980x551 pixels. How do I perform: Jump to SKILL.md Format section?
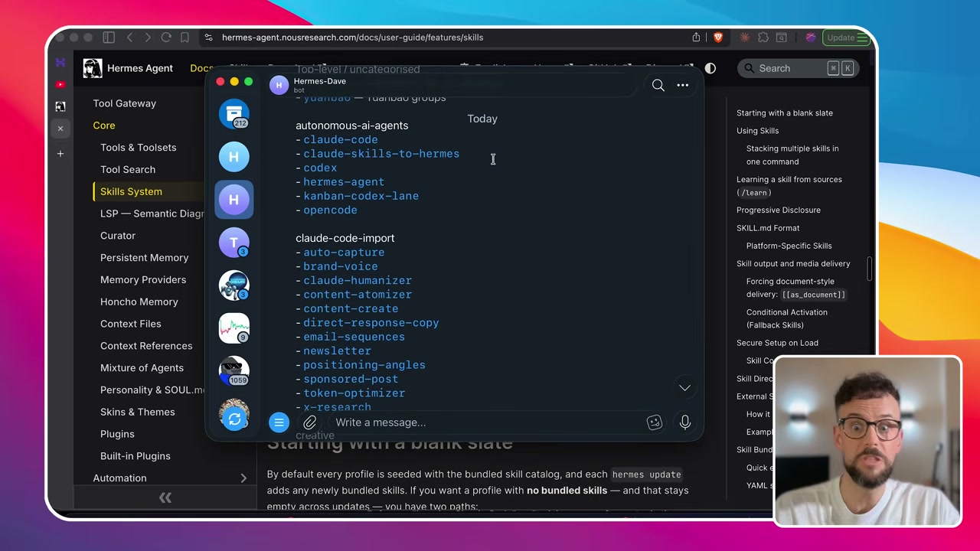768,228
